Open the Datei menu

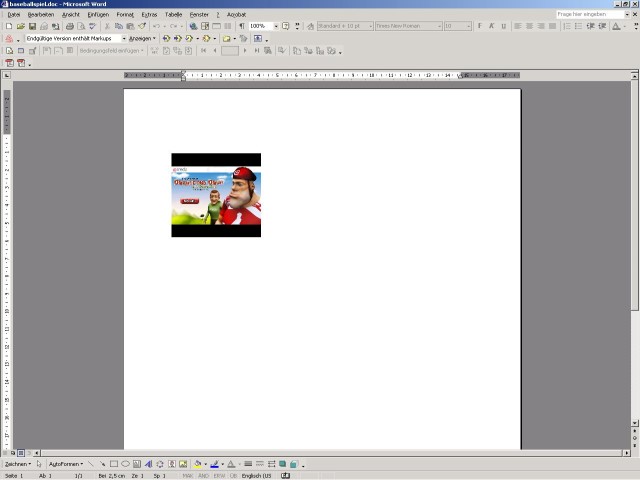[x=13, y=15]
